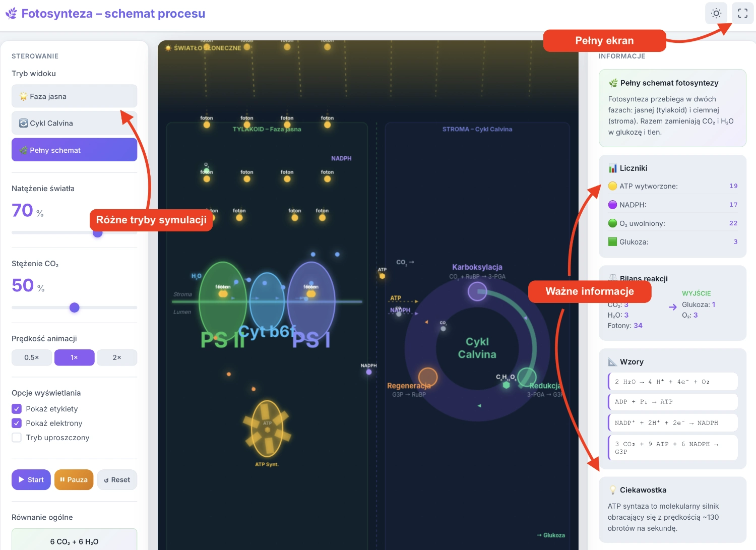756x550 pixels.
Task: Select the Faza jasna view mode
Action: pyautogui.click(x=74, y=96)
